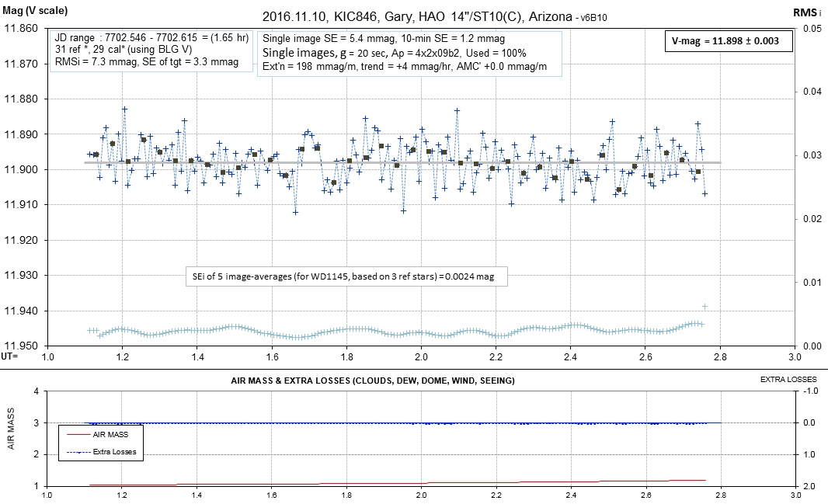Click the 11.950 magnitude axis label
Viewport: 828px width, 504px height.
(x=21, y=346)
